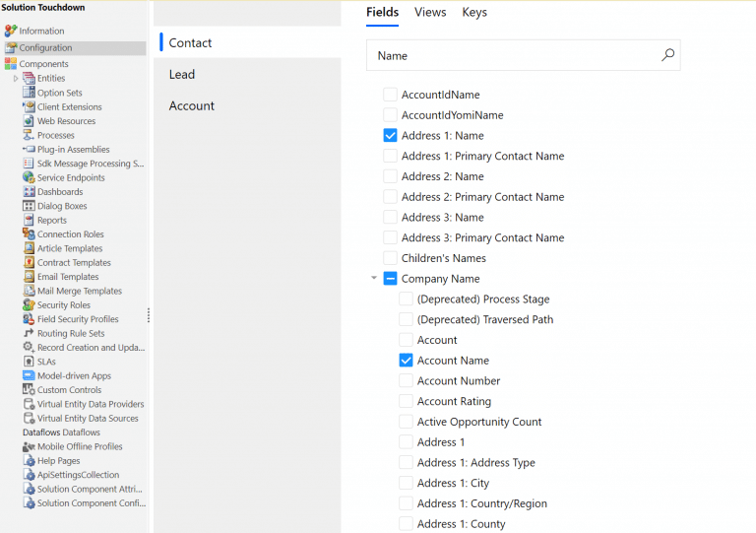
Task: Click the Plug-in Assemblies icon
Action: (29, 150)
